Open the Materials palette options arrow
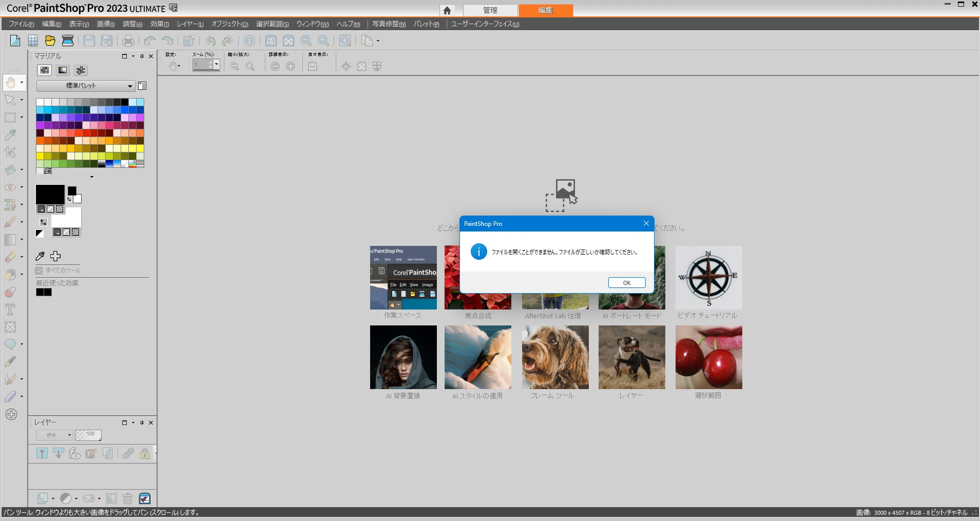Image resolution: width=980 pixels, height=521 pixels. click(133, 56)
